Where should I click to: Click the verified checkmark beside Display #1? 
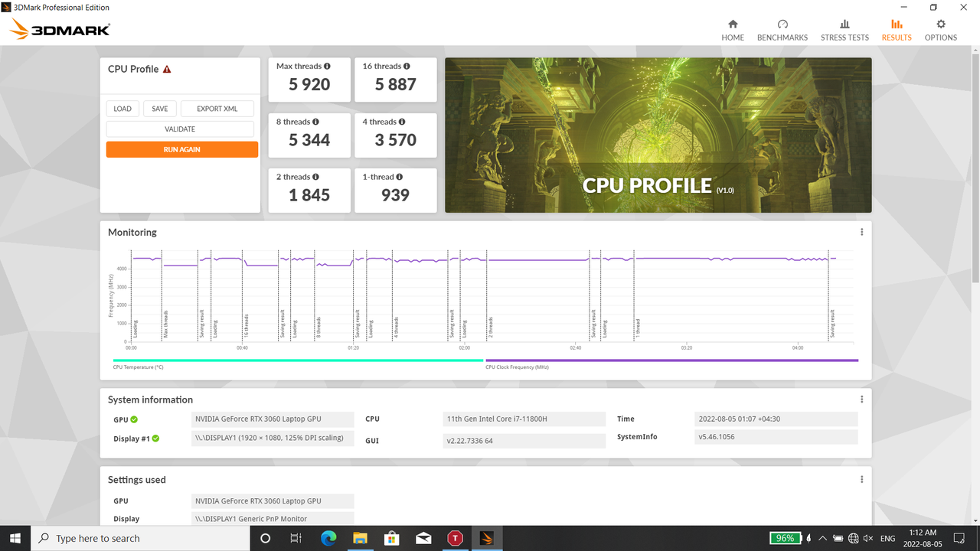pyautogui.click(x=155, y=438)
